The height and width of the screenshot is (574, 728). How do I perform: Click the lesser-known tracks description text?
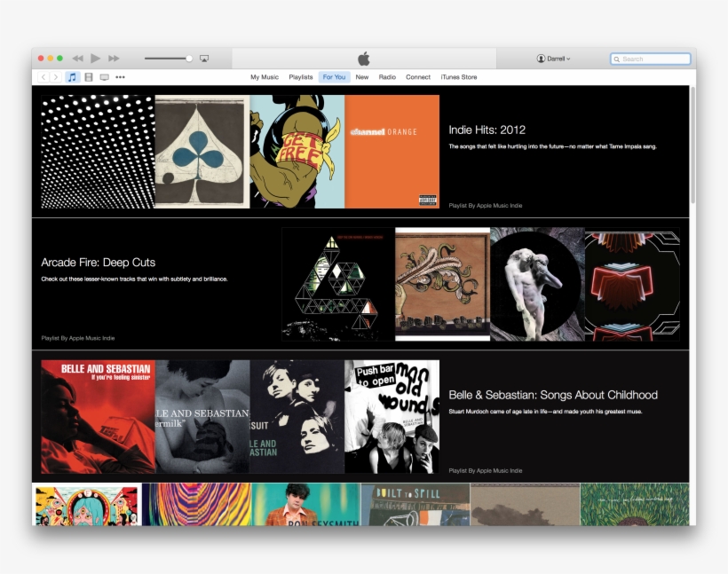point(134,279)
